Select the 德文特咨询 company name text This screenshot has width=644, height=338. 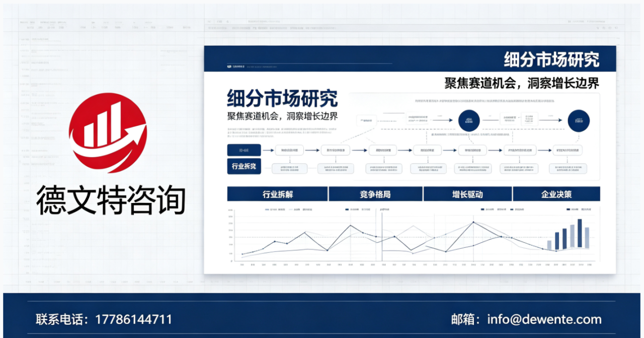[x=111, y=200]
